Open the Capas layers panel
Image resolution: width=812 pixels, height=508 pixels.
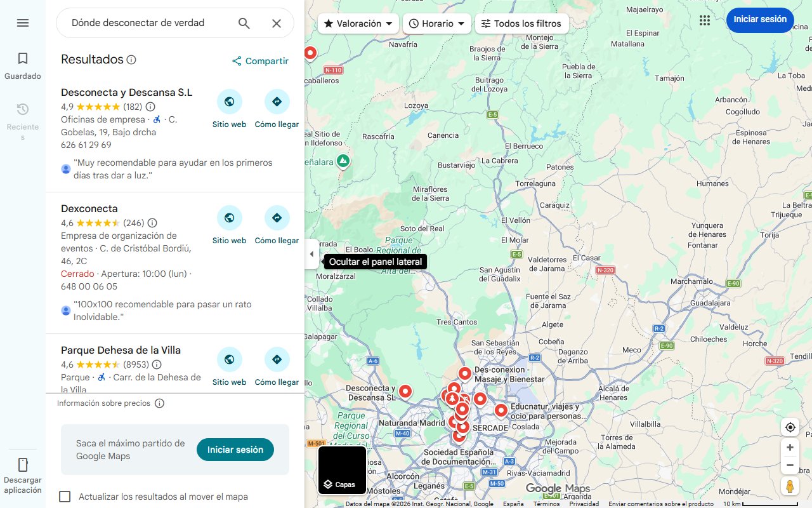pyautogui.click(x=342, y=470)
